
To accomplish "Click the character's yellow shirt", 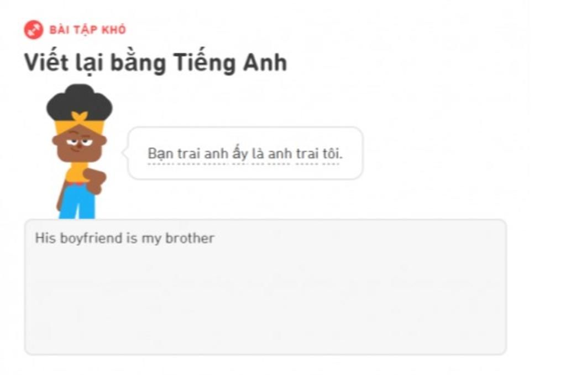I will pos(76,172).
